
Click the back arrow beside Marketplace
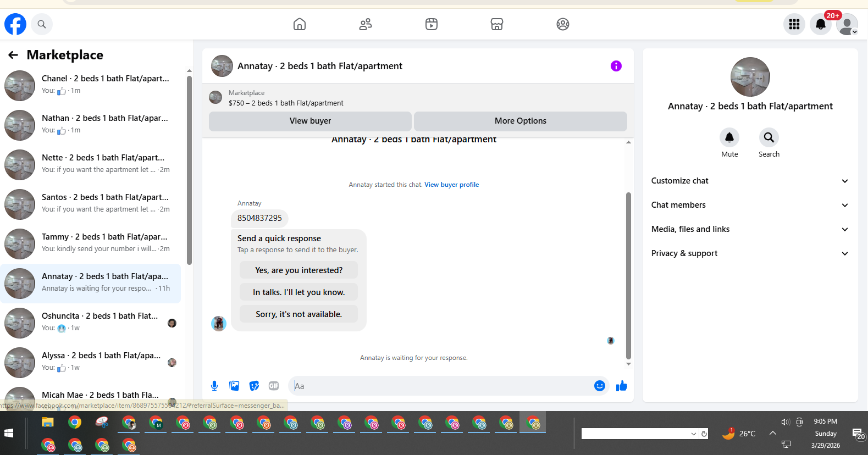point(13,55)
